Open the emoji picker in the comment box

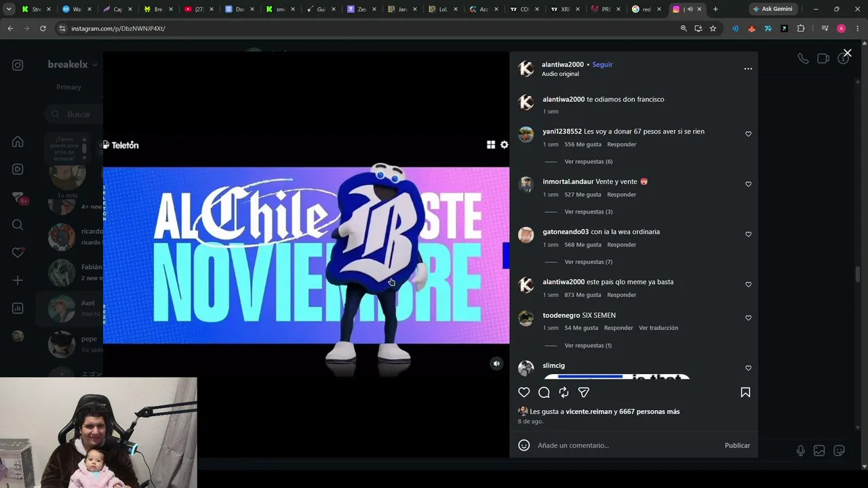tap(524, 445)
